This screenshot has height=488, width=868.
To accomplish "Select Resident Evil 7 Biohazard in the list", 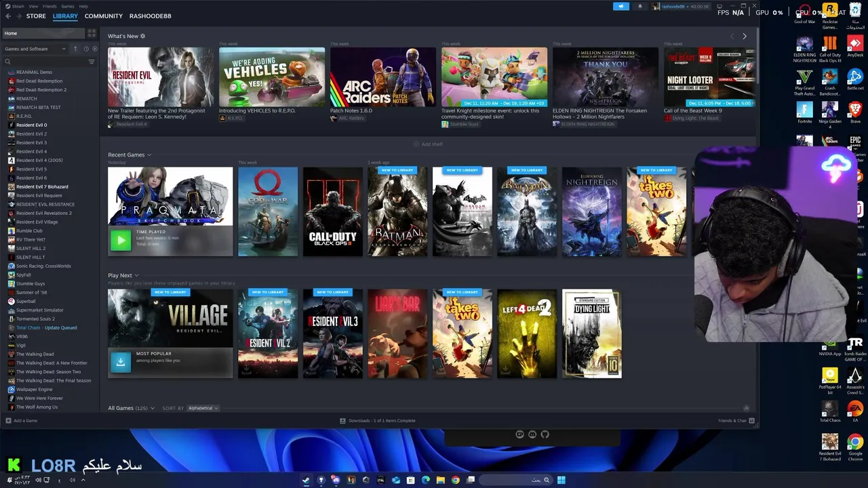I will [x=42, y=187].
